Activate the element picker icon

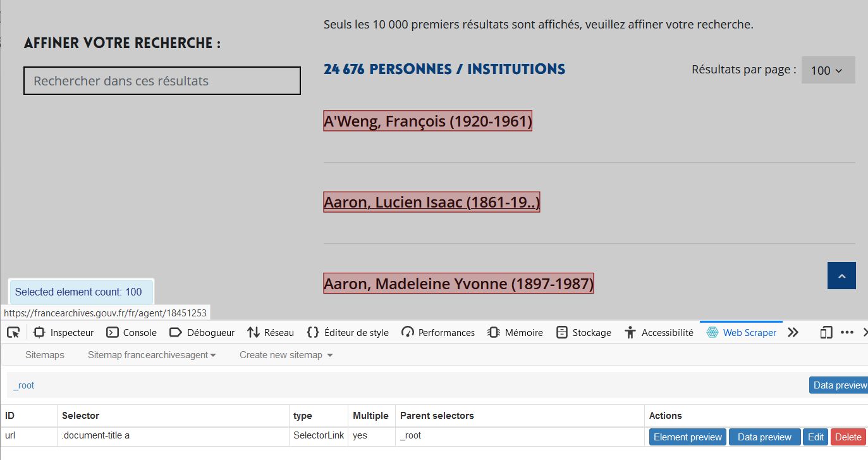point(13,332)
